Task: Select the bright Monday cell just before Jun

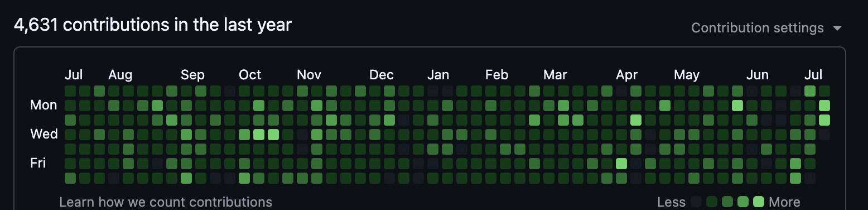Action: point(737,106)
